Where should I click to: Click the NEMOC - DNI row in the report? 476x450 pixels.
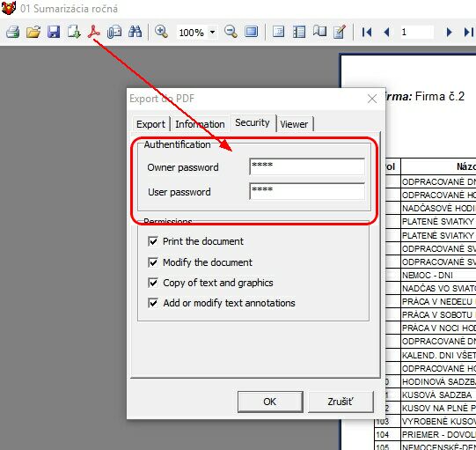428,276
